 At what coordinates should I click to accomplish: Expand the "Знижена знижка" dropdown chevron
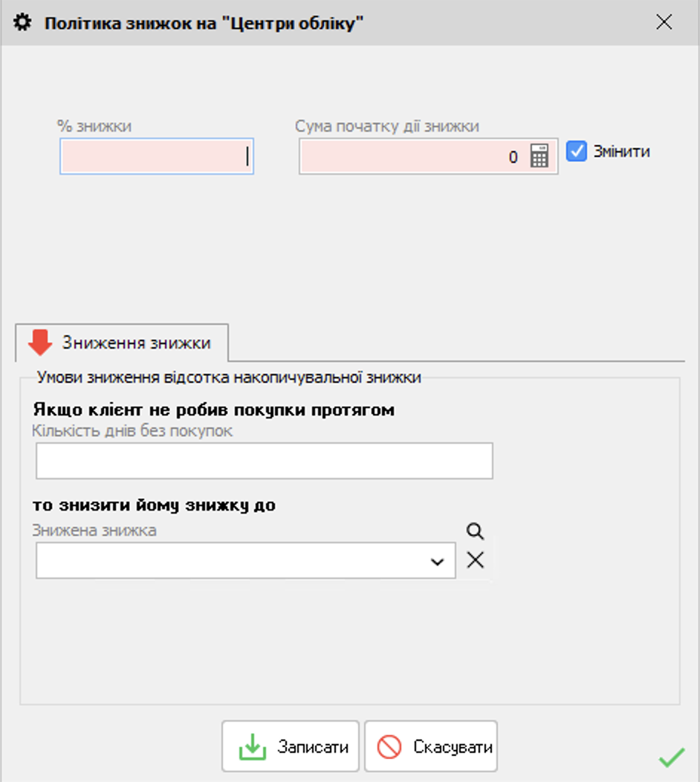click(437, 562)
